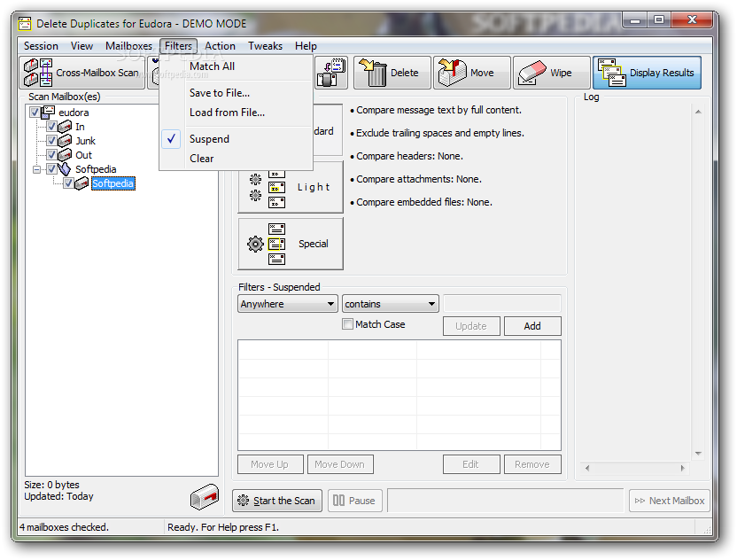The width and height of the screenshot is (737, 560).
Task: Select the Light comparison mode button
Action: (291, 187)
